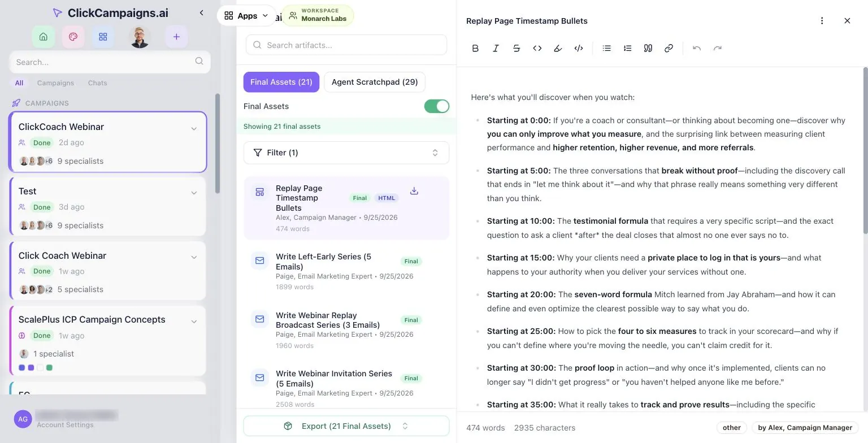
Task: Open Write Webinar Replay Broadcast Series
Action: point(346,330)
